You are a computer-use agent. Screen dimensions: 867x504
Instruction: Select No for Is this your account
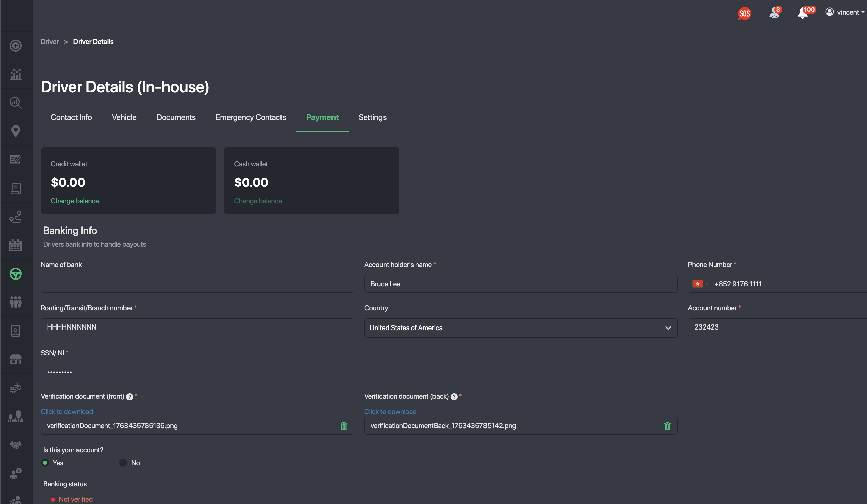click(x=123, y=463)
